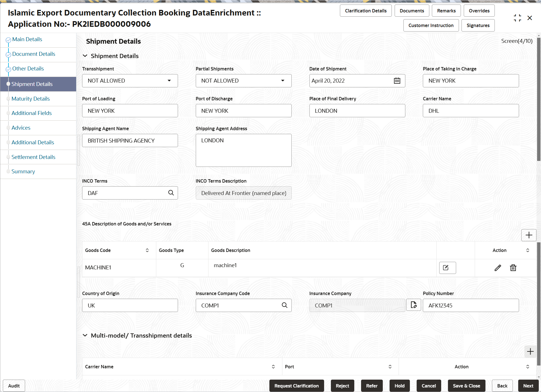
Task: Open the Date of Shipment calendar picker
Action: pyautogui.click(x=397, y=81)
